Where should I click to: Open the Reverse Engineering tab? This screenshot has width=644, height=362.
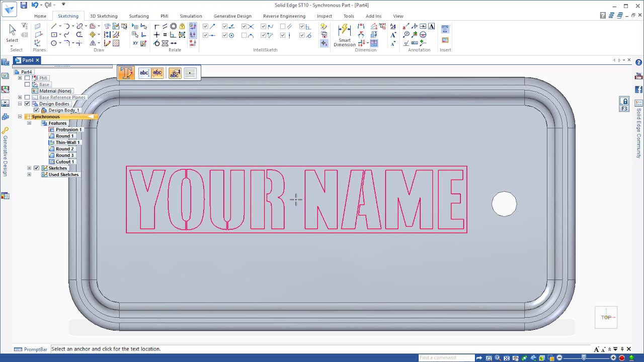coord(284,16)
